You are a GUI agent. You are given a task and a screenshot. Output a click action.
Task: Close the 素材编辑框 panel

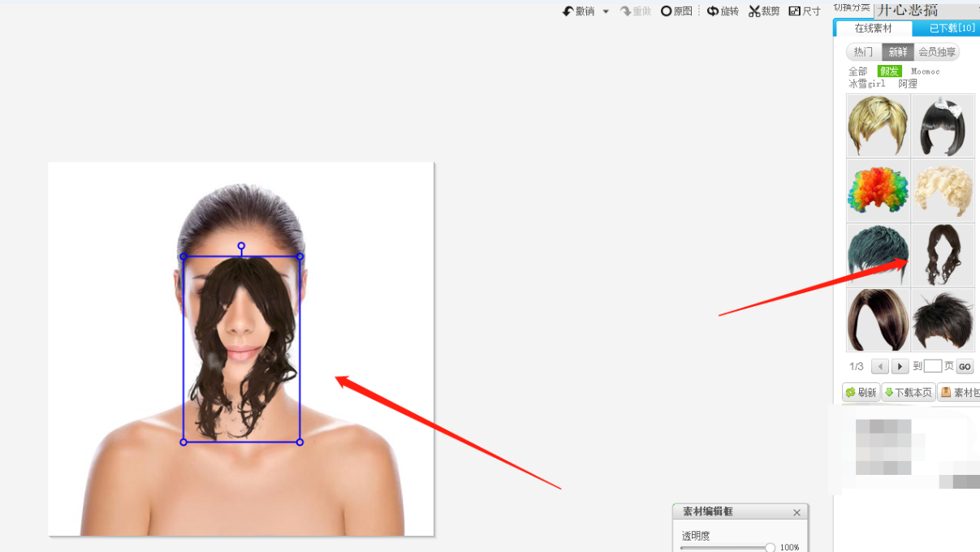pyautogui.click(x=797, y=512)
